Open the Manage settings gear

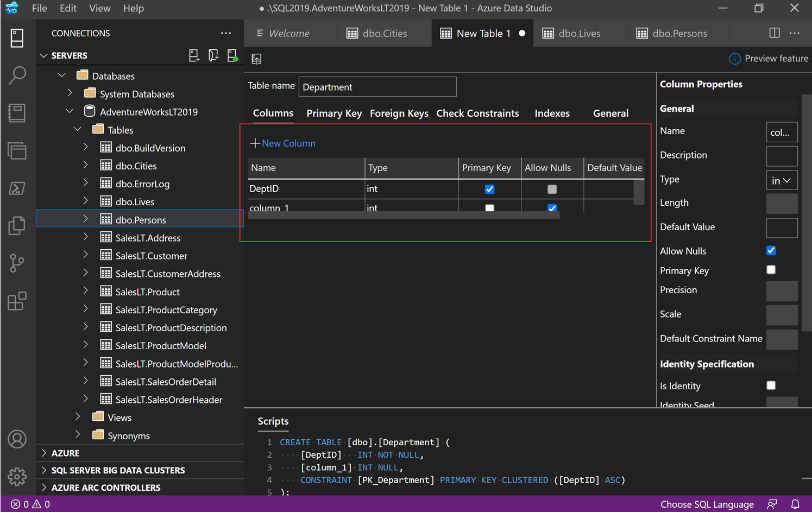17,477
